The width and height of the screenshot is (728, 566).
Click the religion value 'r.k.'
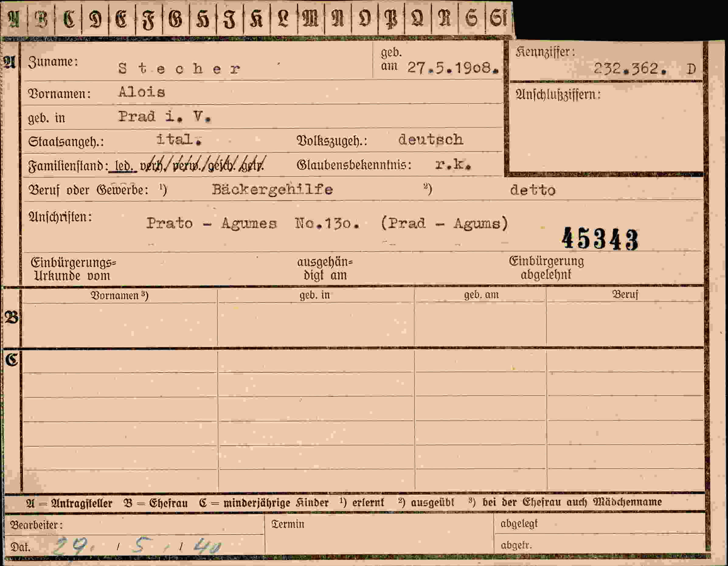[453, 164]
